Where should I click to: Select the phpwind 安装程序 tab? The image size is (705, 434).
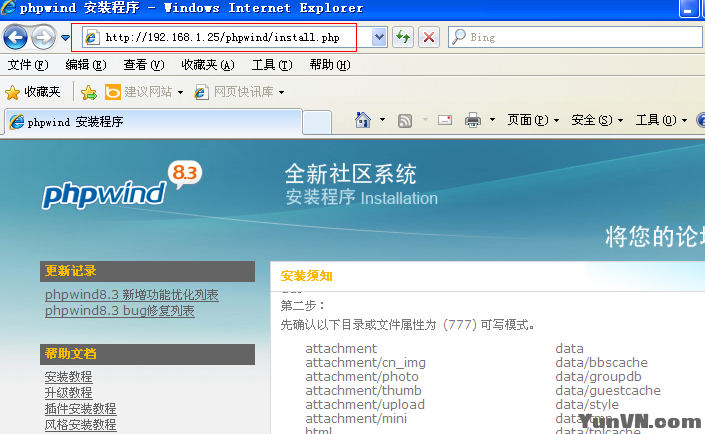(x=153, y=122)
